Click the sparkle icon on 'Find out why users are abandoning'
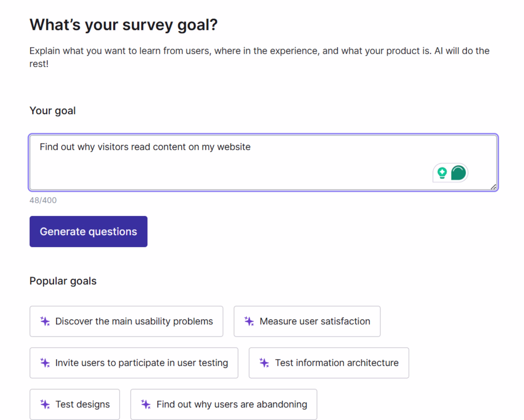This screenshot has height=420, width=524. 146,404
